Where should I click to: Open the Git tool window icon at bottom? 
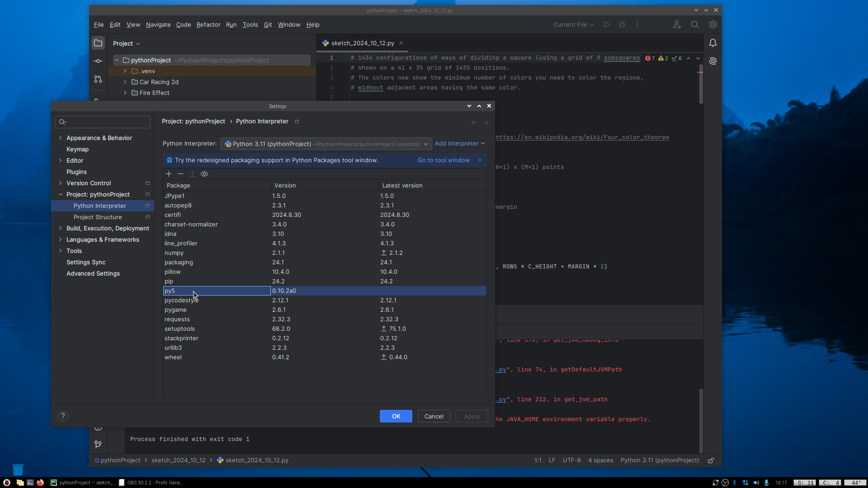click(x=98, y=445)
